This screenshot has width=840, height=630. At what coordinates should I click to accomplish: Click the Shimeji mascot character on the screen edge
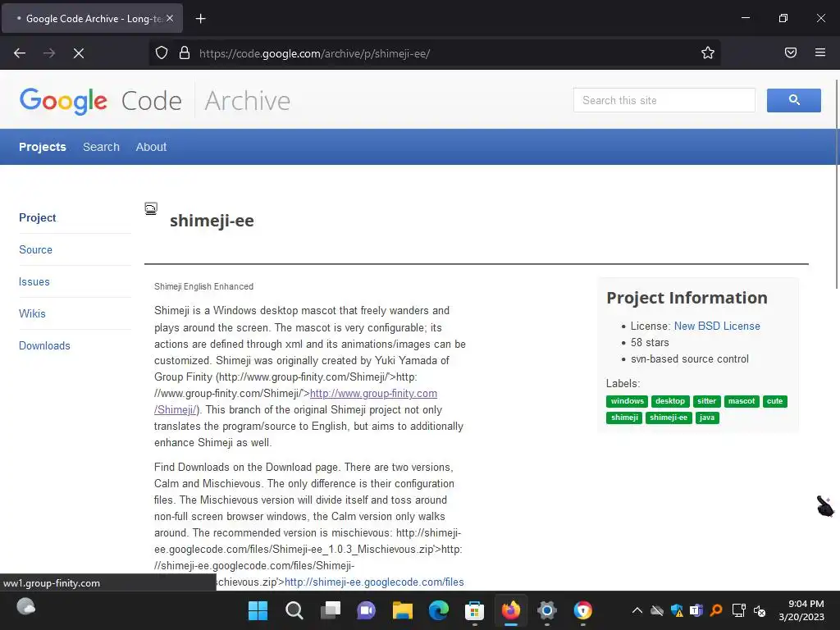click(x=825, y=505)
